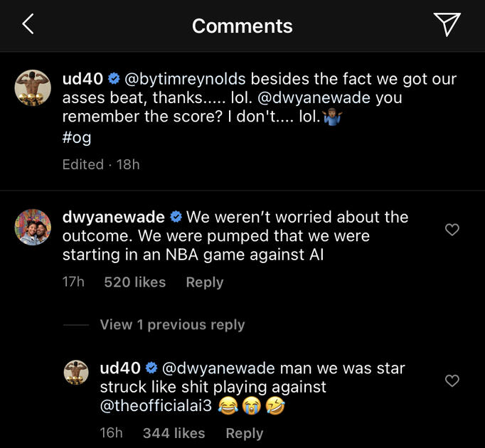Image resolution: width=485 pixels, height=448 pixels.
Task: Open ud40's profile picture in top comment
Action: [33, 89]
